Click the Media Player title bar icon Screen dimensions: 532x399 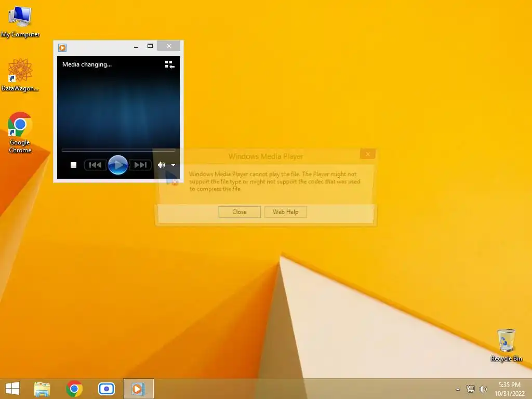click(62, 47)
